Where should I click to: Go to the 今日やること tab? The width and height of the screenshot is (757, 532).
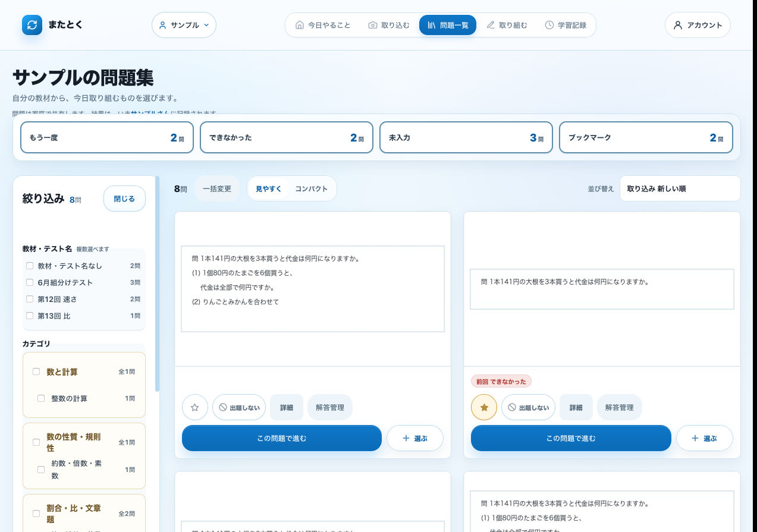(323, 25)
